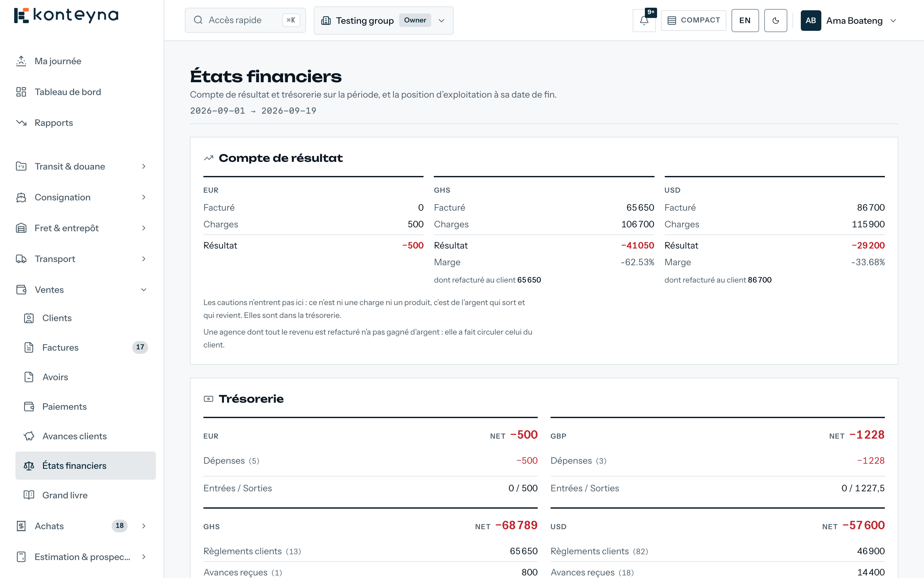Expand the Consignation section chevron
This screenshot has height=578, width=924.
click(144, 197)
